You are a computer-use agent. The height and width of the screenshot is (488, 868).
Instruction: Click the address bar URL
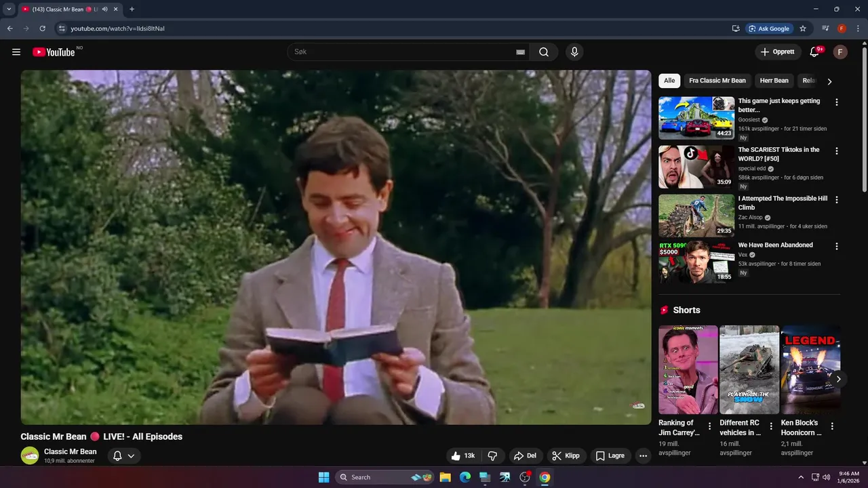[x=117, y=28]
